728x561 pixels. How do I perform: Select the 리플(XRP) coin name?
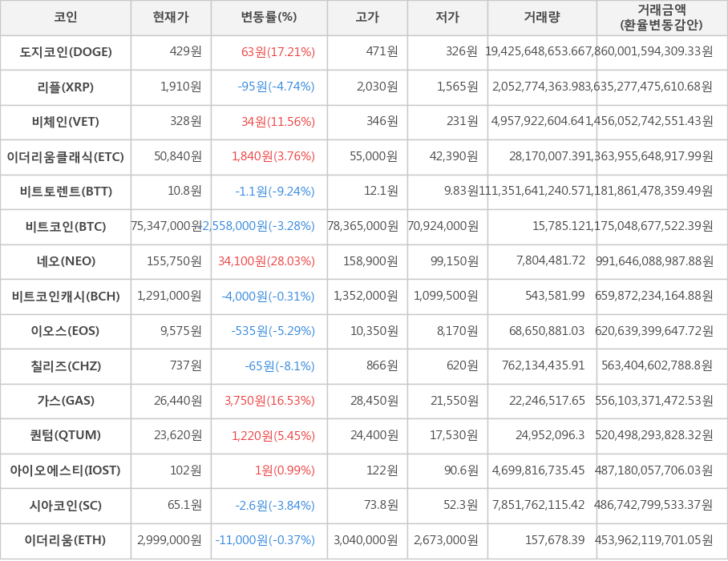(66, 87)
